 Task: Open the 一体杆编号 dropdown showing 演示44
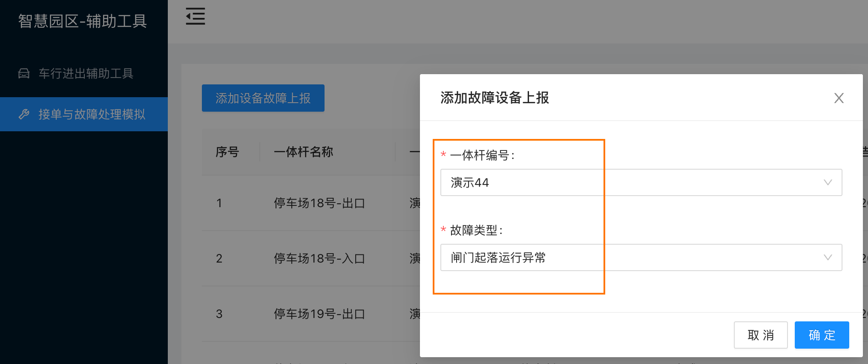coord(641,182)
